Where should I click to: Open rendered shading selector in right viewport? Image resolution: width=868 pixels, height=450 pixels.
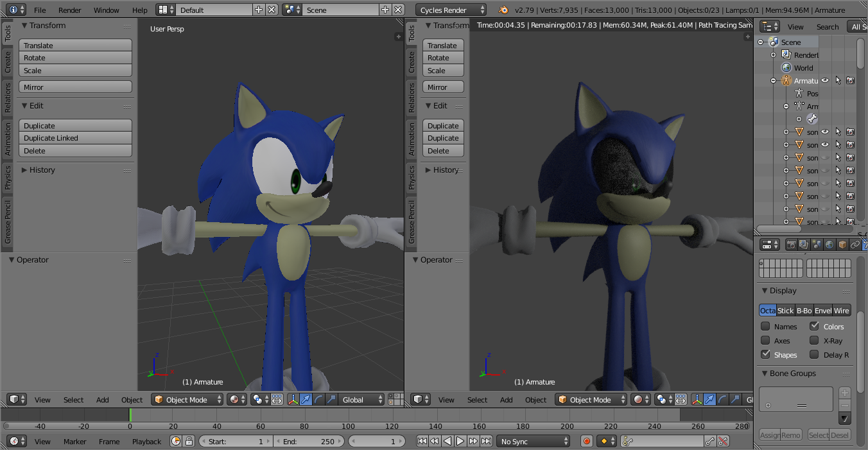(641, 399)
